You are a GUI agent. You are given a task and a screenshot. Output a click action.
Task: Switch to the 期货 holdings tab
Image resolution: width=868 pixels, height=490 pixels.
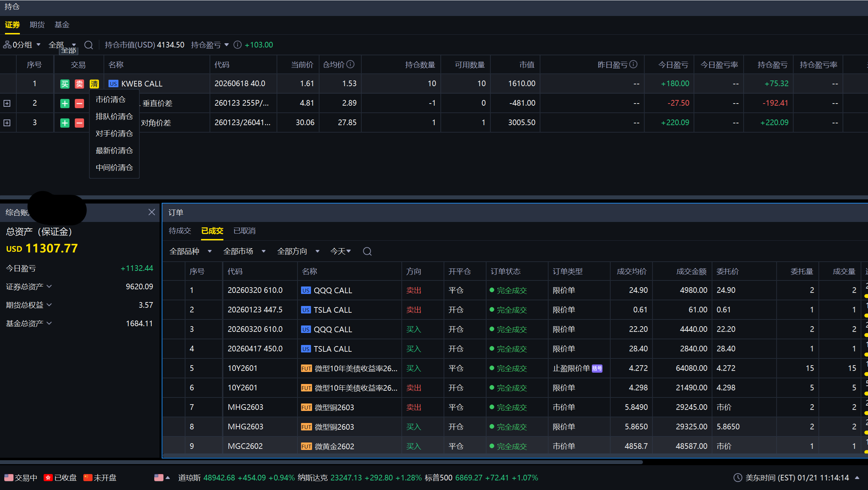click(37, 25)
